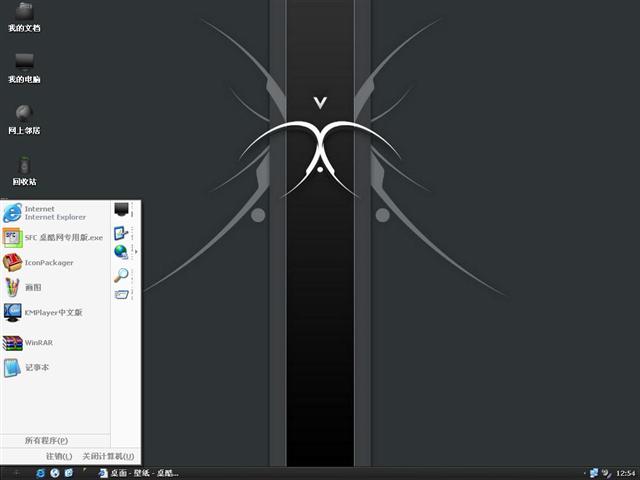Viewport: 640px width, 480px height.
Task: Click the volume tray icon near clock
Action: [607, 473]
